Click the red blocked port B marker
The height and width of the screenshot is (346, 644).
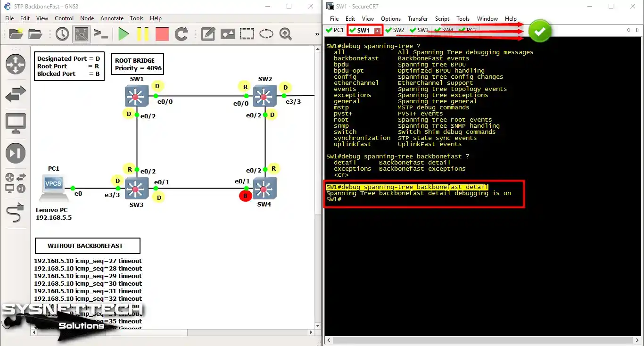(x=245, y=196)
